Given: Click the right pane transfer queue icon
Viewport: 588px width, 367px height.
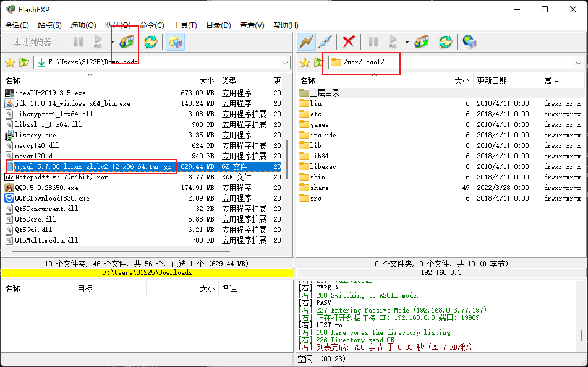Looking at the screenshot, I should point(422,42).
